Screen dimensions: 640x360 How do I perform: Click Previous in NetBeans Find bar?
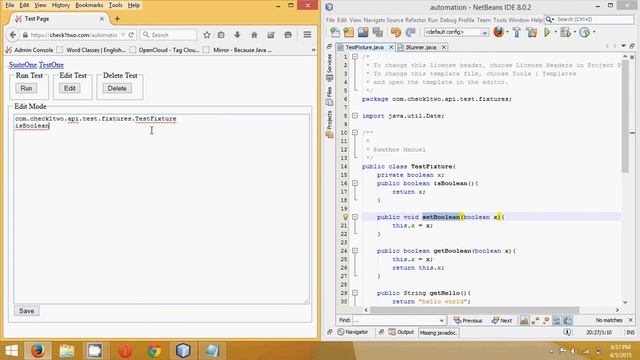[x=468, y=320]
